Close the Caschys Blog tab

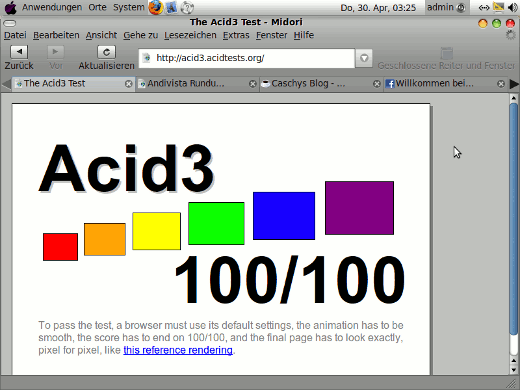point(377,84)
